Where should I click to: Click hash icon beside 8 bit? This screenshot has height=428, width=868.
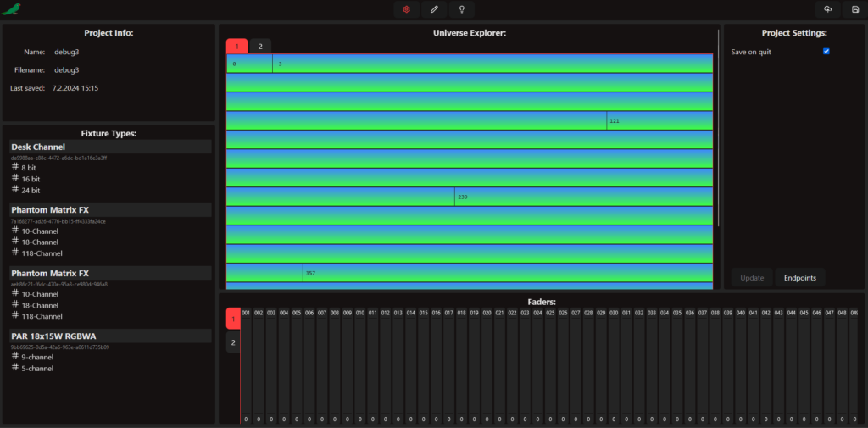point(14,168)
